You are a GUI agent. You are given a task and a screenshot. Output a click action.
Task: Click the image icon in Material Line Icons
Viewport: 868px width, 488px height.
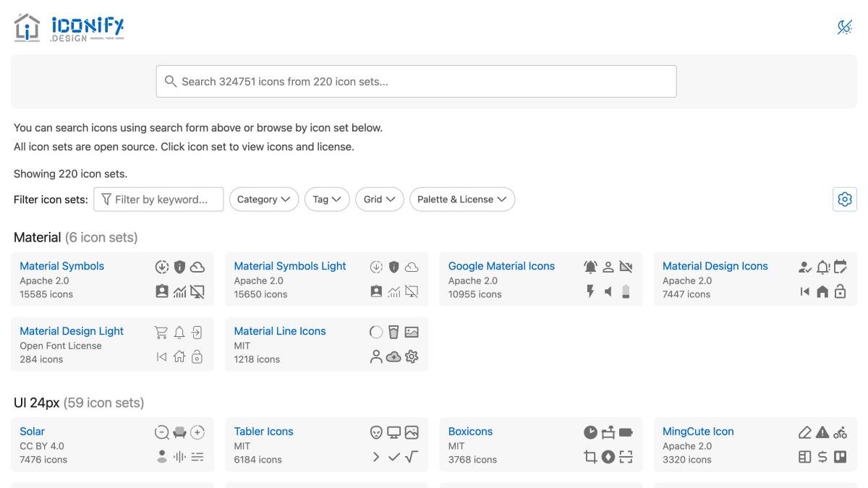(412, 333)
